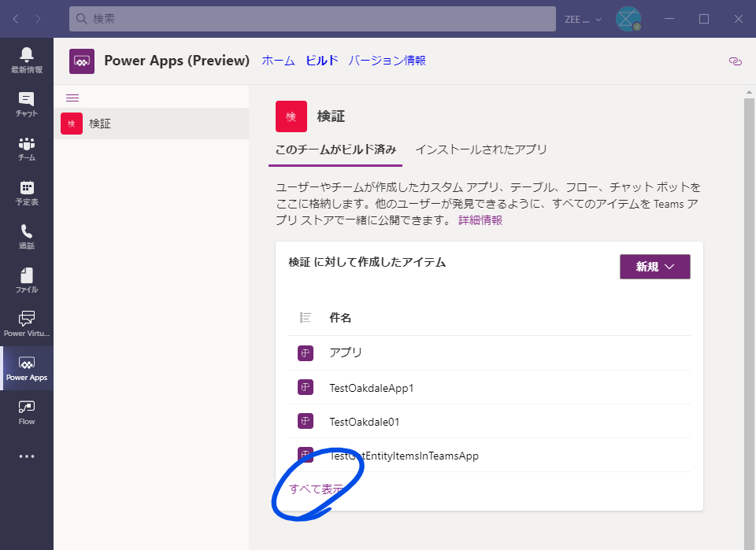Focus the 検索 search box
Image resolution: width=756 pixels, height=550 pixels.
[x=313, y=19]
